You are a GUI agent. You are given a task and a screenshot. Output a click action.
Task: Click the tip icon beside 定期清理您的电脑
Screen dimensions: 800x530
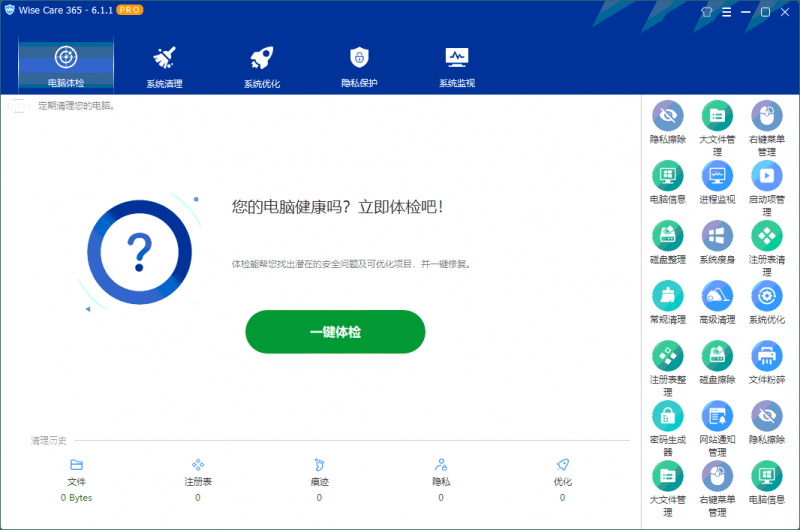pyautogui.click(x=18, y=106)
